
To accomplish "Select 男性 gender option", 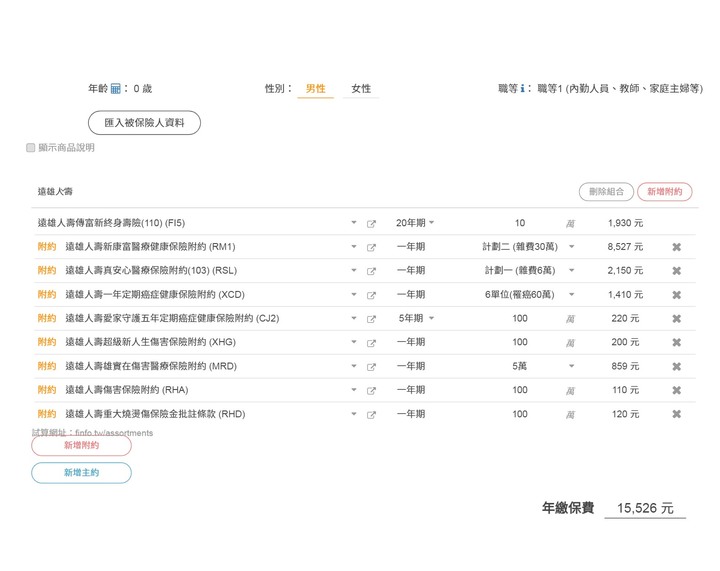I will pyautogui.click(x=315, y=89).
